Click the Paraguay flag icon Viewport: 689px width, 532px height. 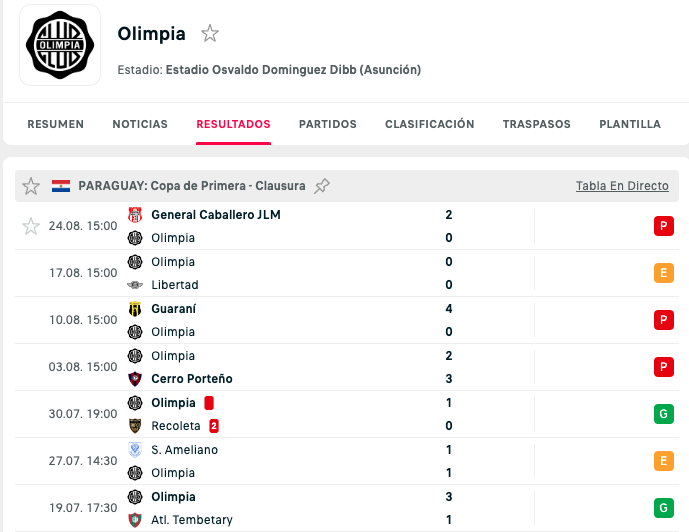[61, 186]
